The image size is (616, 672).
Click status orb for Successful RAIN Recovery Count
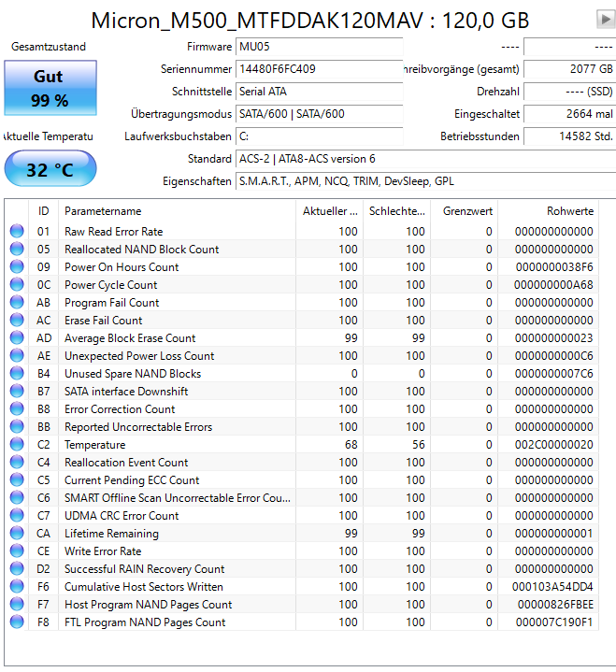point(17,568)
